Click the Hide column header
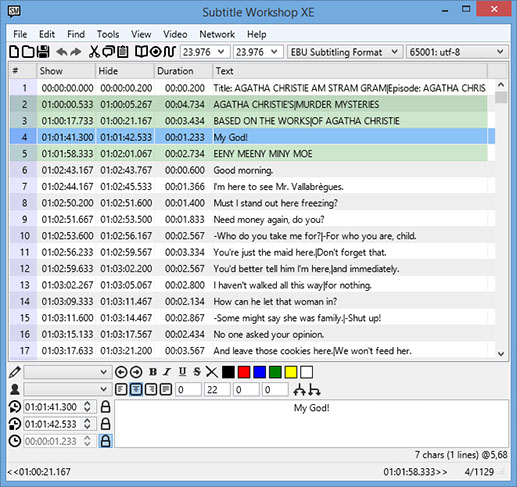The image size is (517, 487). (125, 71)
